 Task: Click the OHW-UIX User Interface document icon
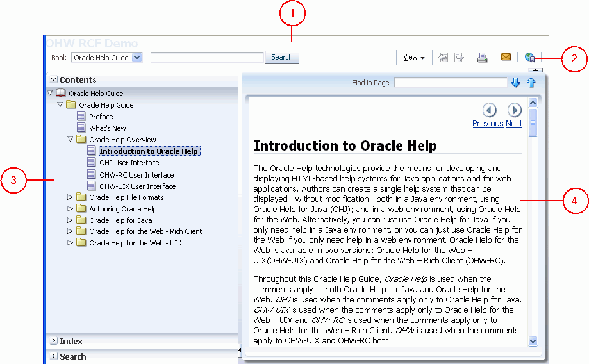[x=91, y=186]
